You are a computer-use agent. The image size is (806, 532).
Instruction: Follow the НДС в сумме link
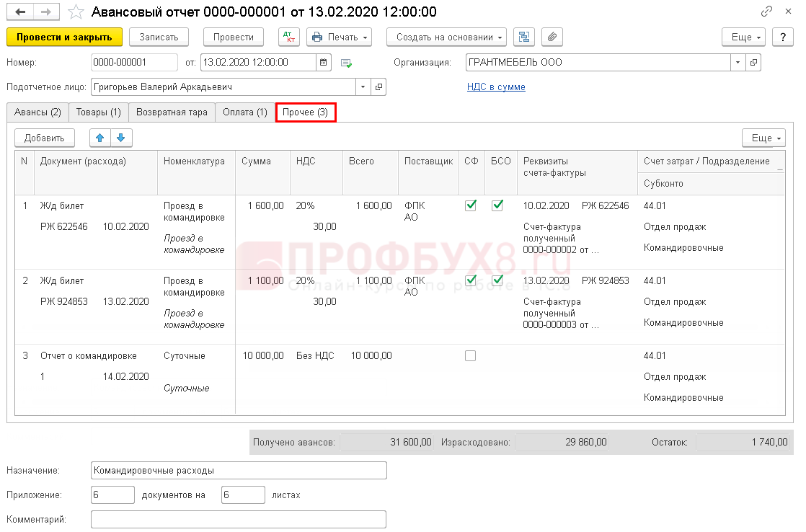[x=496, y=87]
